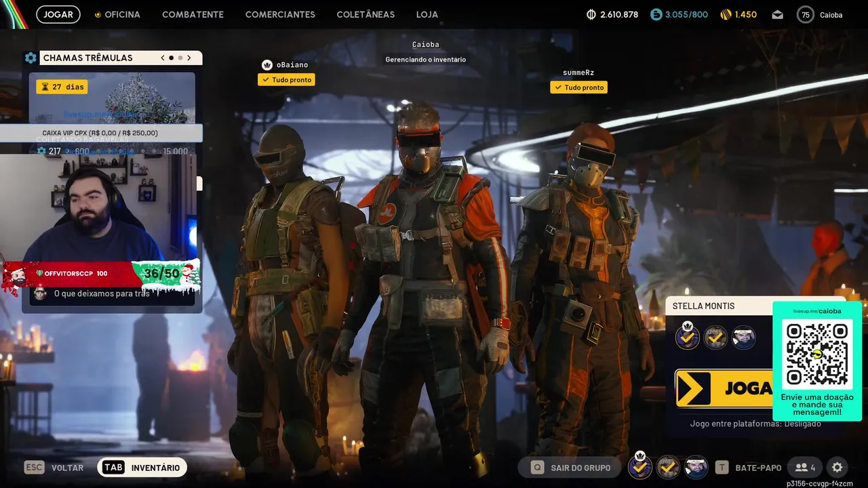The height and width of the screenshot is (488, 868).
Task: Click the third avatar in Stella Montis panel
Action: tap(743, 337)
